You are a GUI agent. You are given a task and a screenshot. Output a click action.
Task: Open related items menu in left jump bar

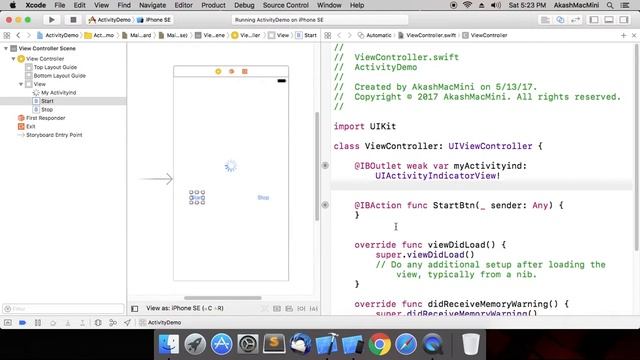[7, 36]
